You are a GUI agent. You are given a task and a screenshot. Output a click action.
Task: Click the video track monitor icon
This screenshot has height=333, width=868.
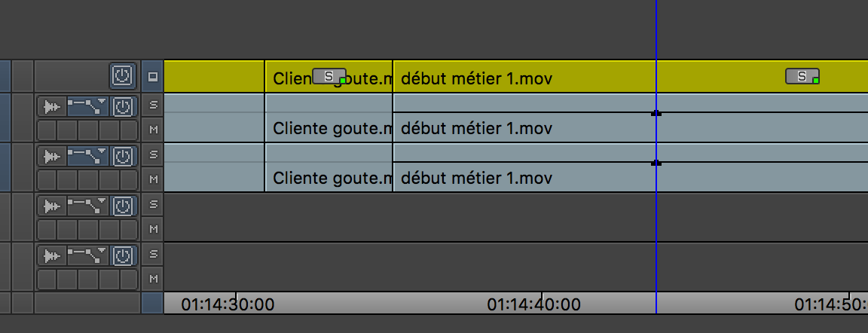(153, 76)
